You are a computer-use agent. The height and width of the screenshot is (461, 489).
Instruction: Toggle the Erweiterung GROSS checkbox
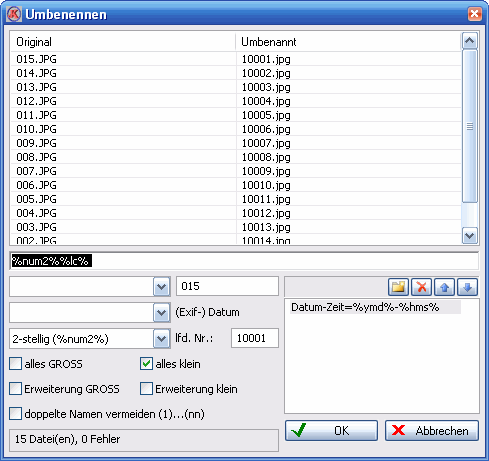pos(15,389)
